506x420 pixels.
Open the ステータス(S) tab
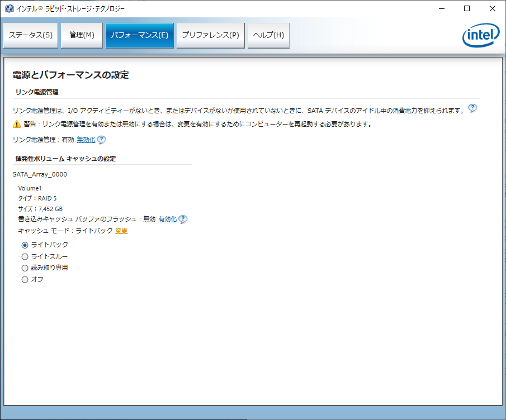pos(31,35)
